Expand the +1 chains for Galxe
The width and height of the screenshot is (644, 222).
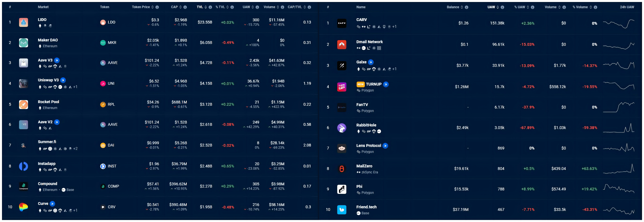[x=394, y=69]
